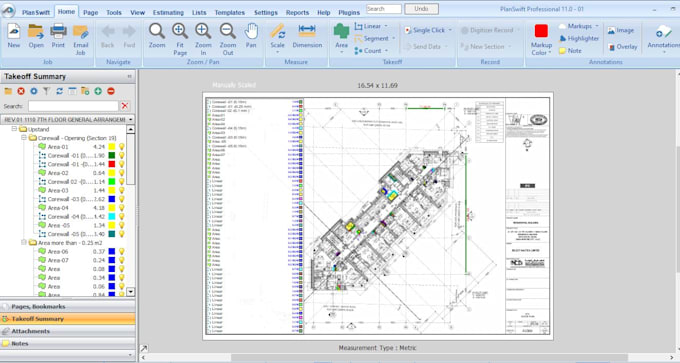Image resolution: width=680 pixels, height=363 pixels.
Task: Click yellow color swatch of Area-01
Action: (112, 147)
